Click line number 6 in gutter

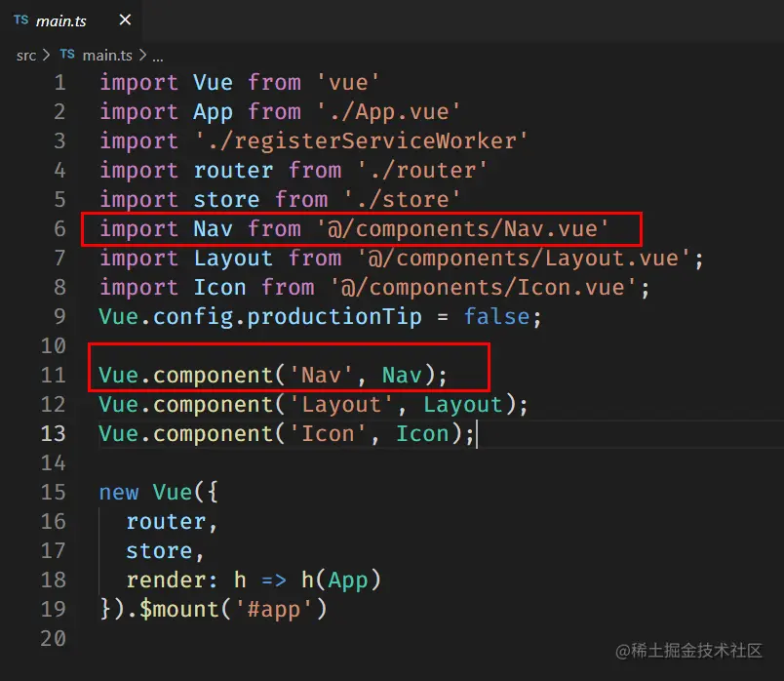[x=60, y=228]
